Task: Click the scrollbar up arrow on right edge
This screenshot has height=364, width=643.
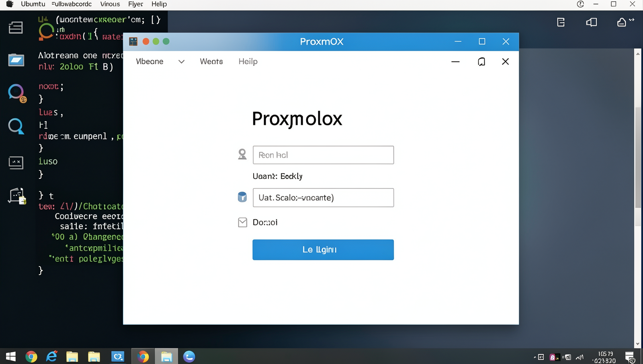Action: coord(638,53)
